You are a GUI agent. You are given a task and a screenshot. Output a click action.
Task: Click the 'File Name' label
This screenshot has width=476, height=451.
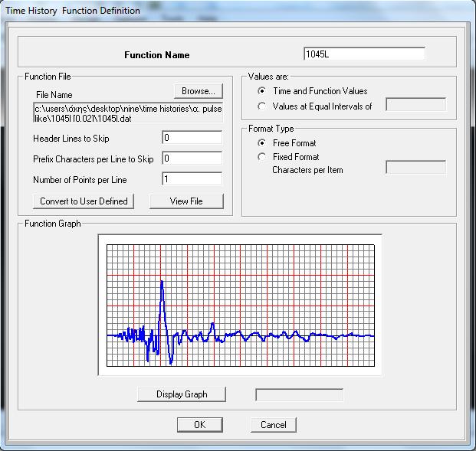click(54, 95)
